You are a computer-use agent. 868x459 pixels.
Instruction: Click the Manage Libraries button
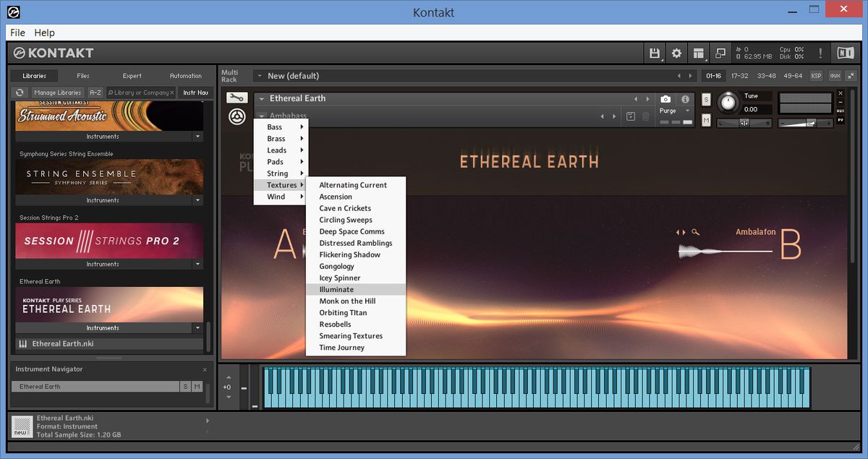coord(57,93)
